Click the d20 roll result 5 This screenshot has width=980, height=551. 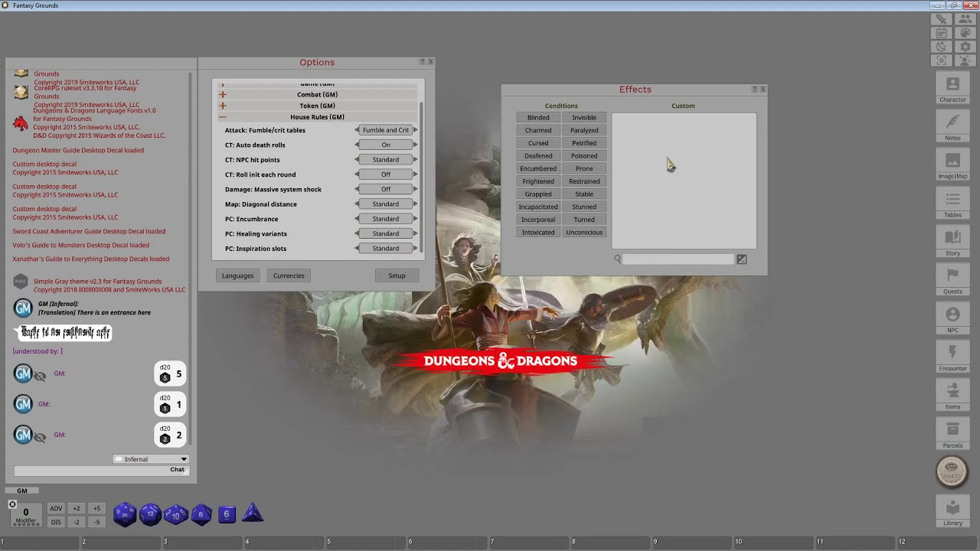[x=170, y=374]
